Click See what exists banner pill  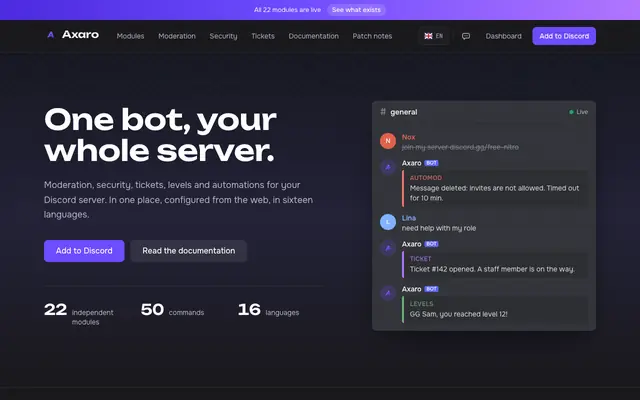click(x=356, y=10)
